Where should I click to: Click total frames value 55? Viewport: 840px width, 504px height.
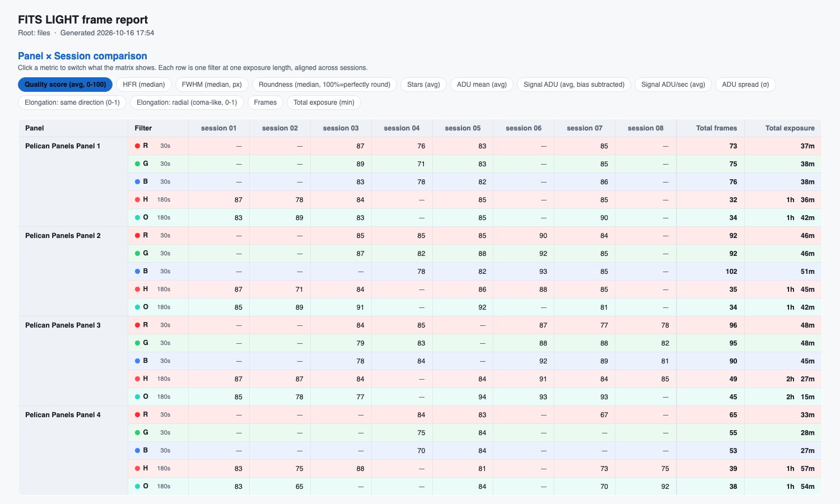[733, 433]
